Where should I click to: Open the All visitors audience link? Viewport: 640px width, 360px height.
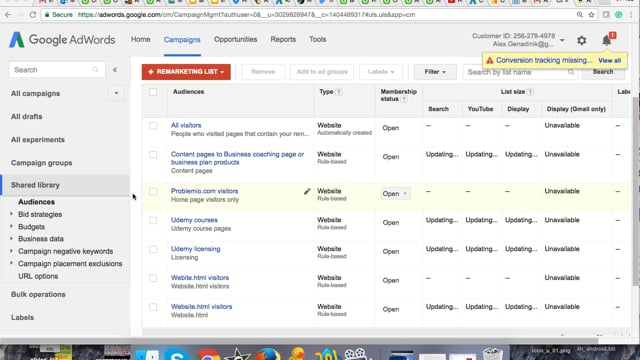point(186,125)
